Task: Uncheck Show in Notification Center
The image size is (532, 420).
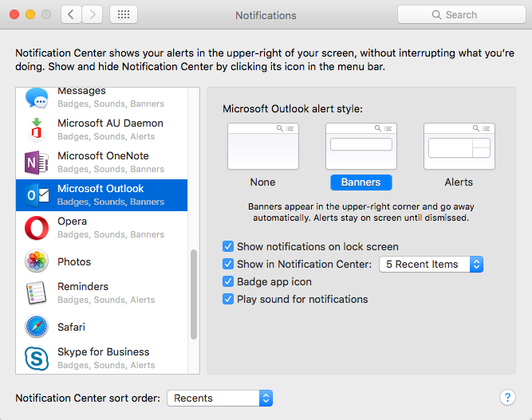Action: click(x=228, y=264)
